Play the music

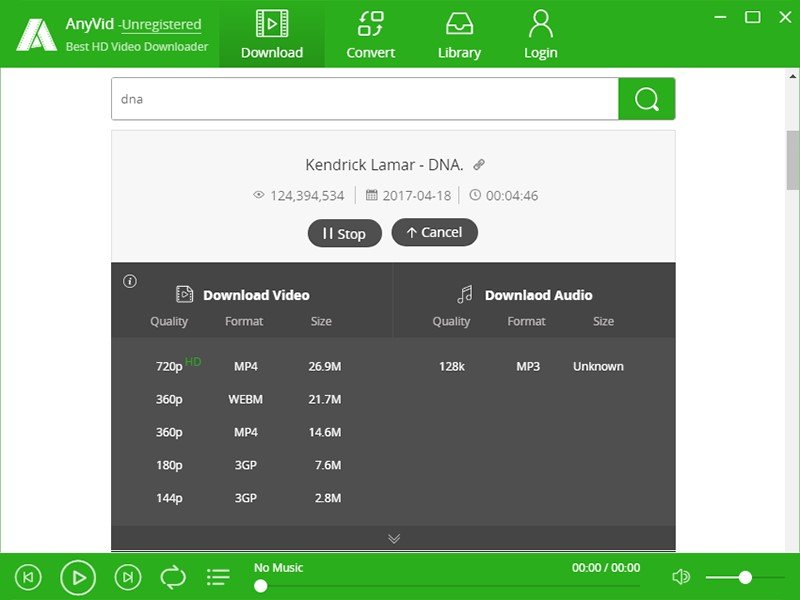point(78,577)
